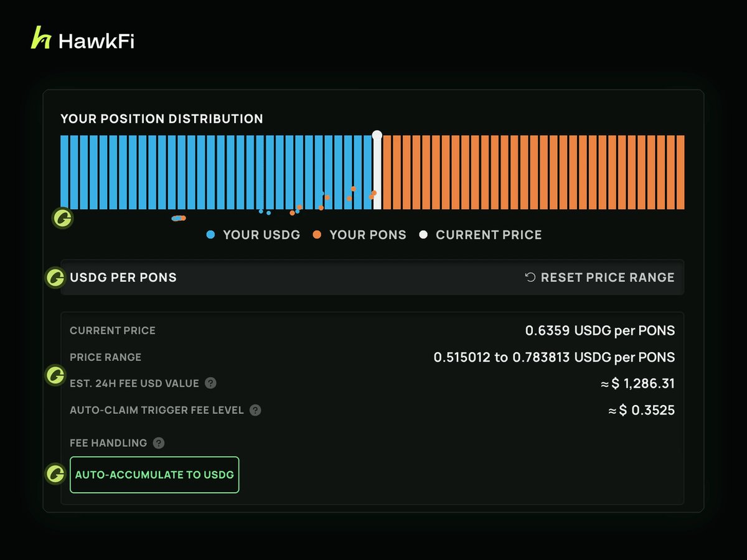Screen dimensions: 747x560
Task: Select Auto-Accumulate to USDG fee handling
Action: click(154, 475)
